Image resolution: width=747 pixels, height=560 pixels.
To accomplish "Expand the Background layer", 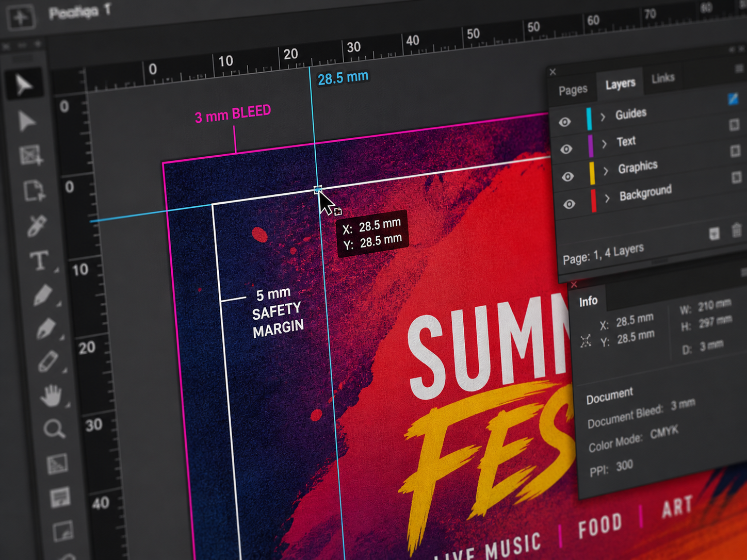I will (x=607, y=198).
